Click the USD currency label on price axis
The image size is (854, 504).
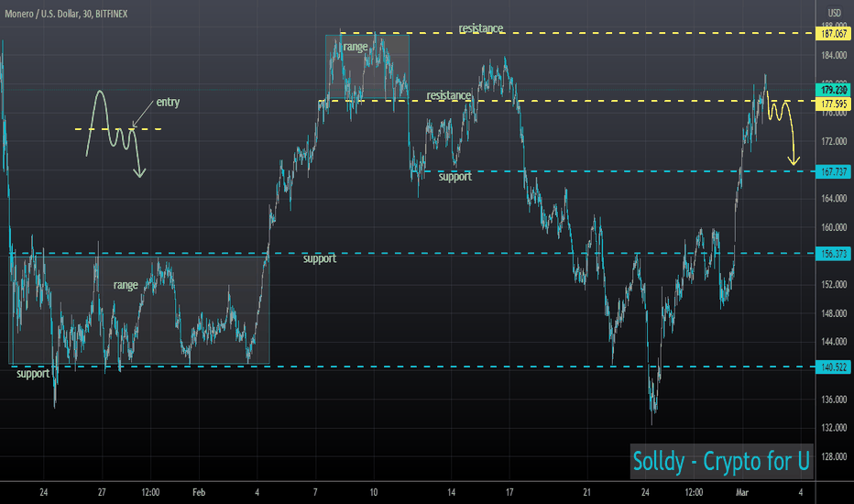(834, 13)
